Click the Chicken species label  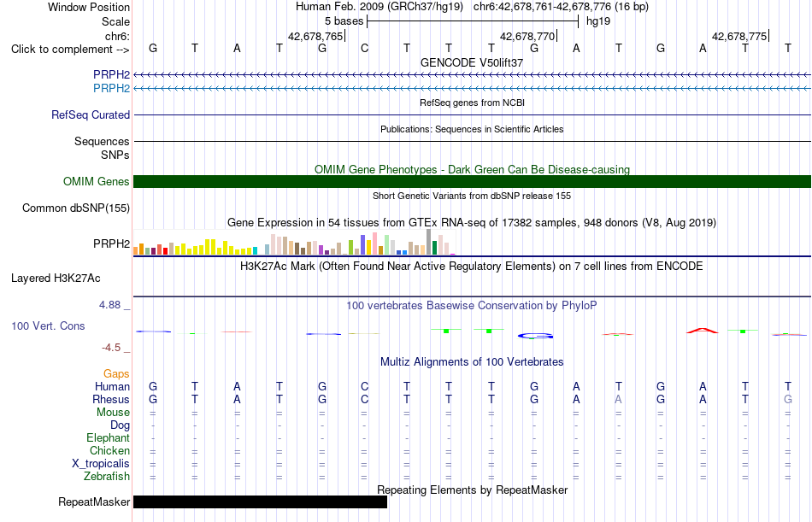point(109,450)
